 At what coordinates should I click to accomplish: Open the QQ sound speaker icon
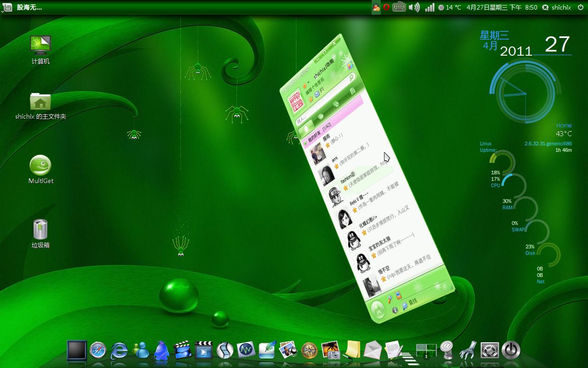coord(395,310)
